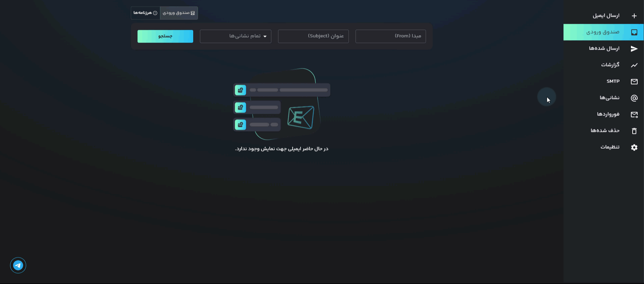The height and width of the screenshot is (284, 644).
Task: Click the جستجو search button
Action: point(165,36)
